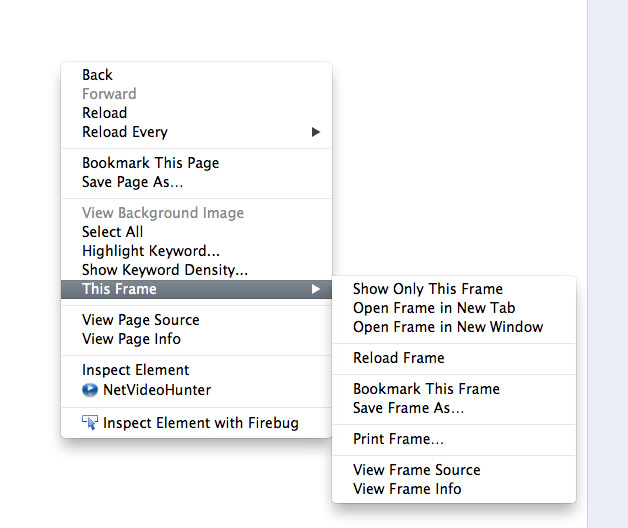The image size is (628, 528).
Task: Choose Back from the context menu
Action: tap(97, 75)
